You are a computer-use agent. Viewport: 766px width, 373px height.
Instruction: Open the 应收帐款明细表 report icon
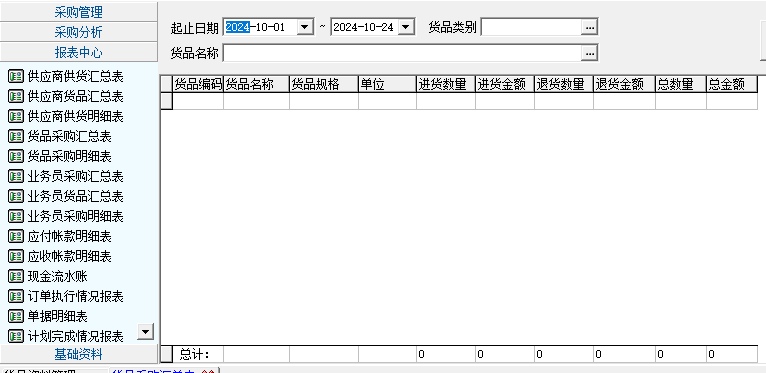tap(16, 256)
